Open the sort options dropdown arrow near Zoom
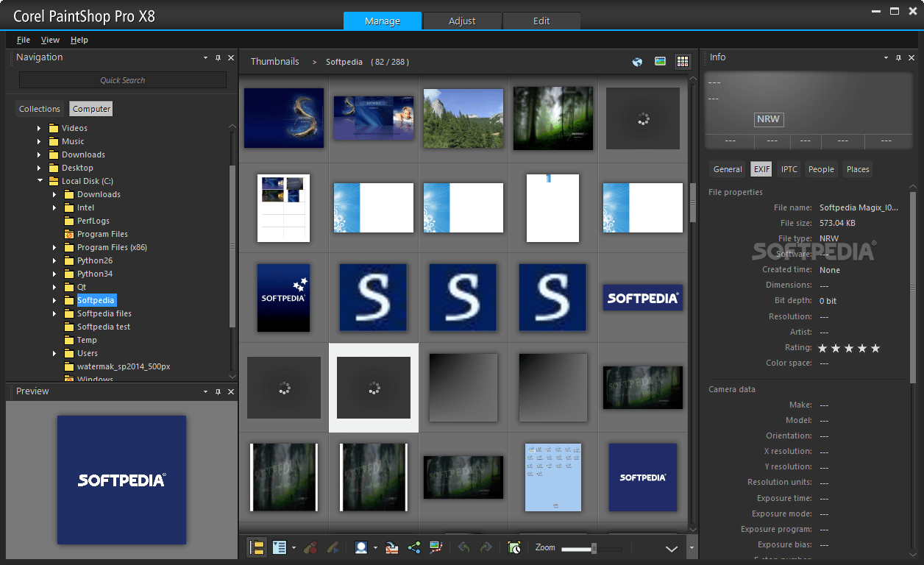924x565 pixels. click(671, 547)
